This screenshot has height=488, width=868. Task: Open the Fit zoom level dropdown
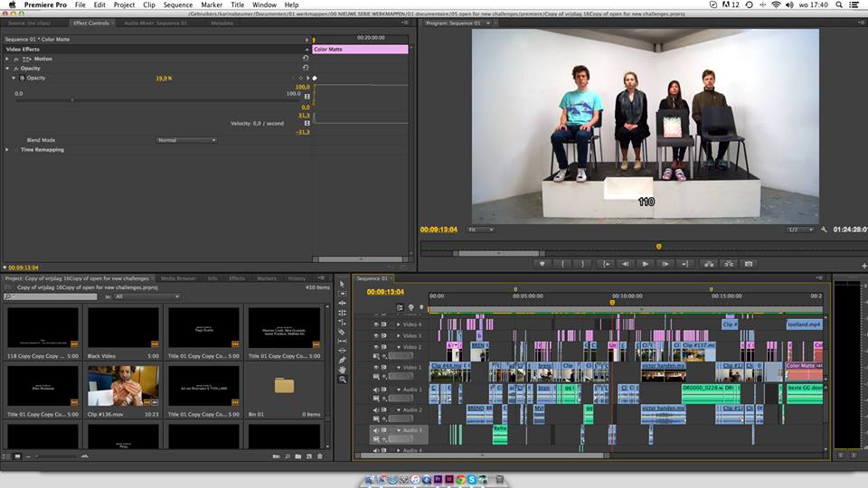[x=480, y=230]
